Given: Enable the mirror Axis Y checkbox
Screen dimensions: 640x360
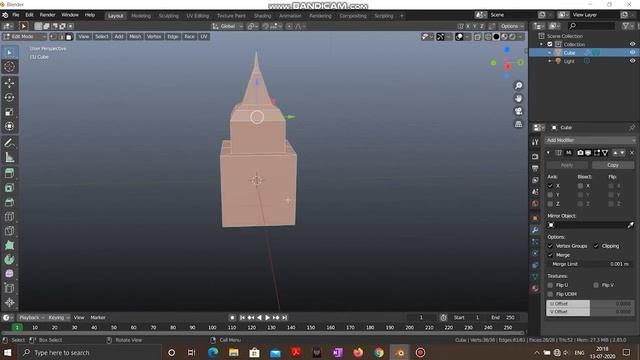Looking at the screenshot, I should click(x=550, y=195).
